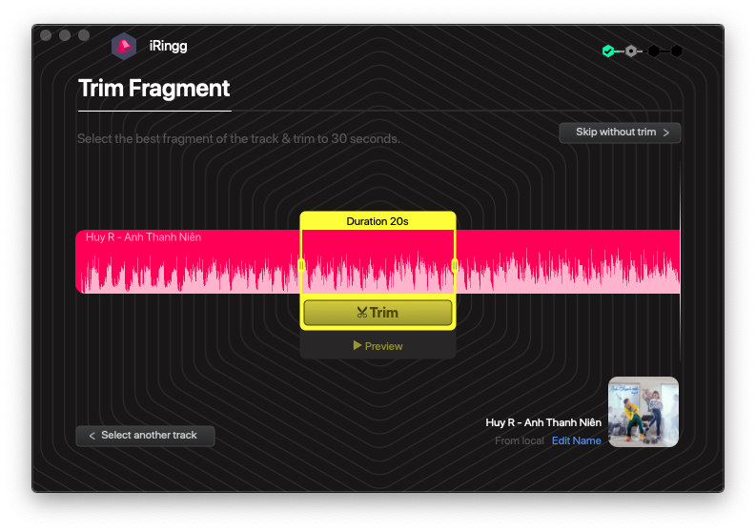The height and width of the screenshot is (532, 756).
Task: Click inside the selected waveform fragment
Action: coord(378,263)
